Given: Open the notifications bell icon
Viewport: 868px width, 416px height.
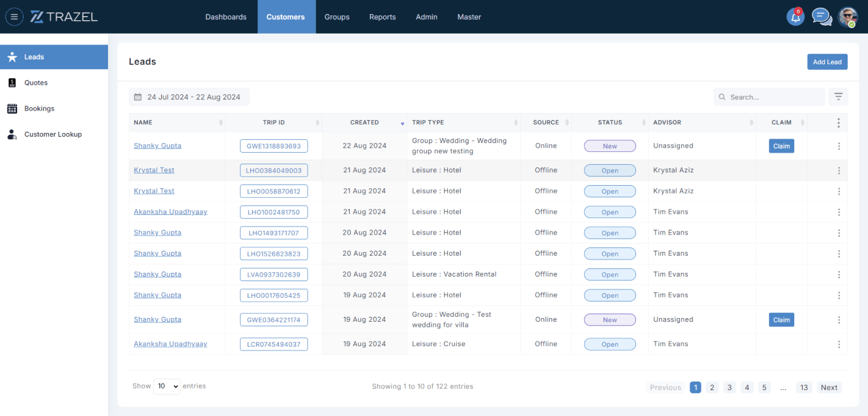Looking at the screenshot, I should 795,17.
